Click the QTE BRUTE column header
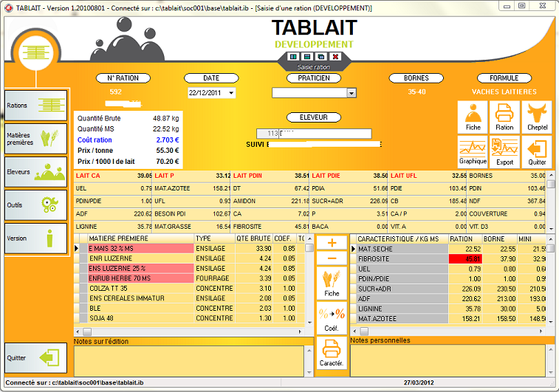Viewport: 559px width, 392px height. pyautogui.click(x=253, y=238)
